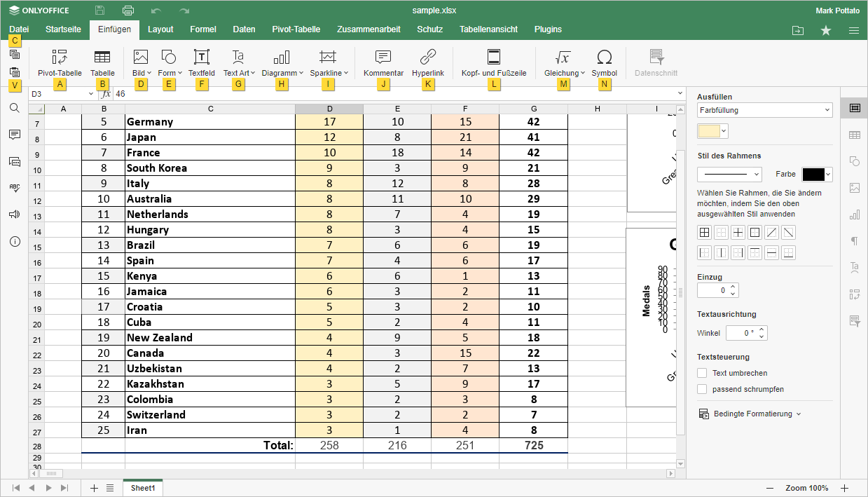Click the Hyperlink insert icon
868x497 pixels.
pyautogui.click(x=427, y=57)
